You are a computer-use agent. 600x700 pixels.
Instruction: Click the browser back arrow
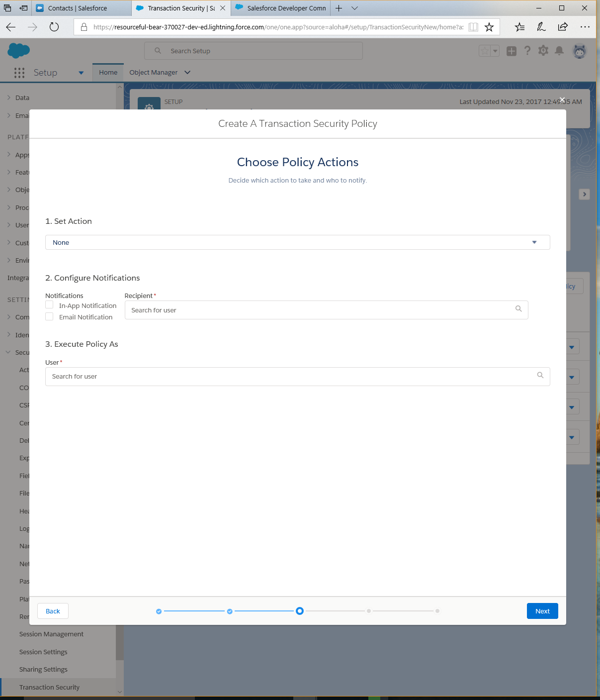pyautogui.click(x=11, y=27)
